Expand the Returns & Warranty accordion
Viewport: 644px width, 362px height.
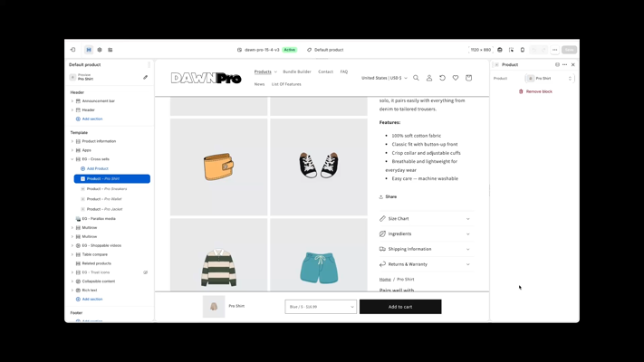pos(425,264)
